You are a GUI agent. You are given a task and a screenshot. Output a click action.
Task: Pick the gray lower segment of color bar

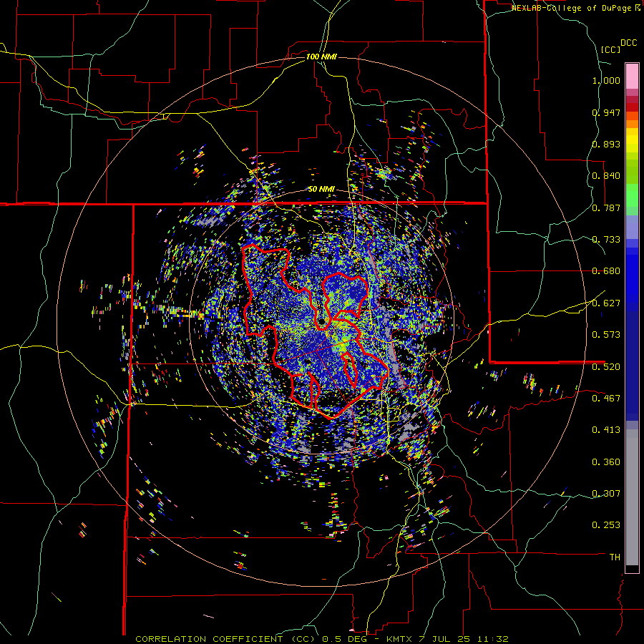[632, 497]
